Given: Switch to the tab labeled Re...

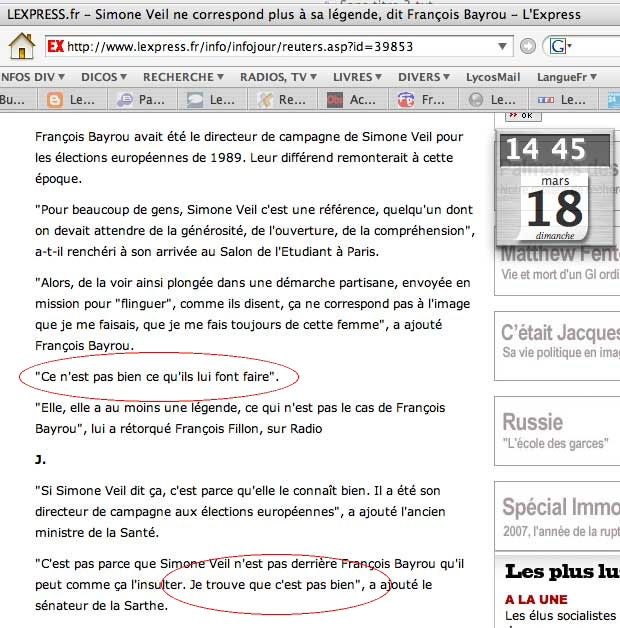Looking at the screenshot, I should 282,100.
